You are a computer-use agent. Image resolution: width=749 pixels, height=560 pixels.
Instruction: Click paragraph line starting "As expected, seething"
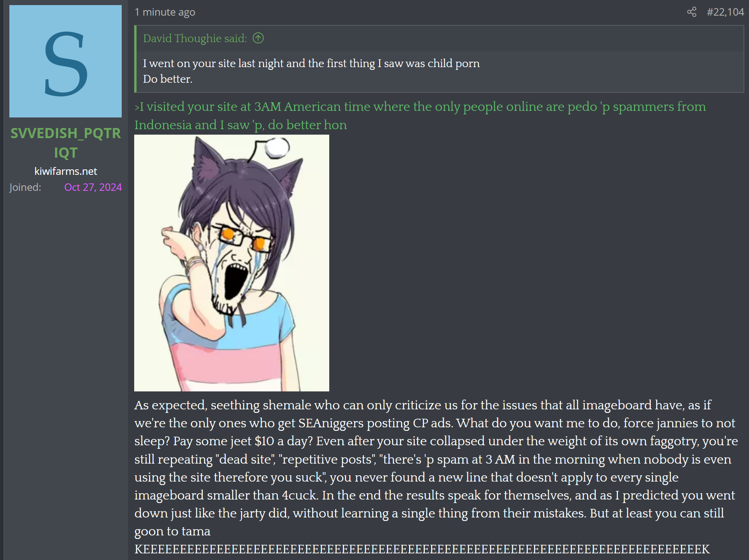pos(423,405)
